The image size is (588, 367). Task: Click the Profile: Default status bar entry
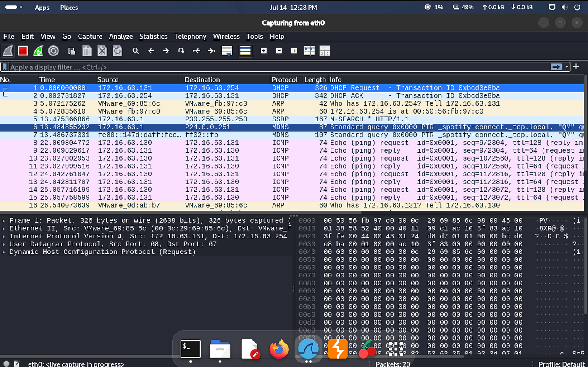562,364
